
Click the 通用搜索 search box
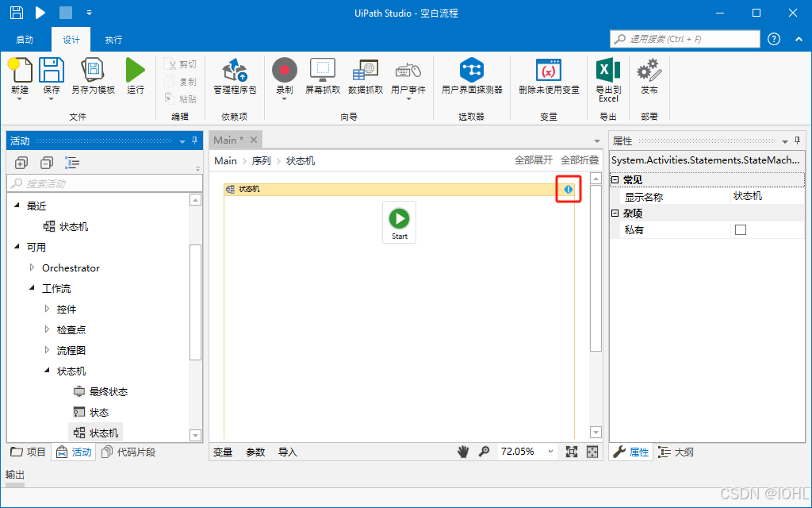tap(685, 39)
